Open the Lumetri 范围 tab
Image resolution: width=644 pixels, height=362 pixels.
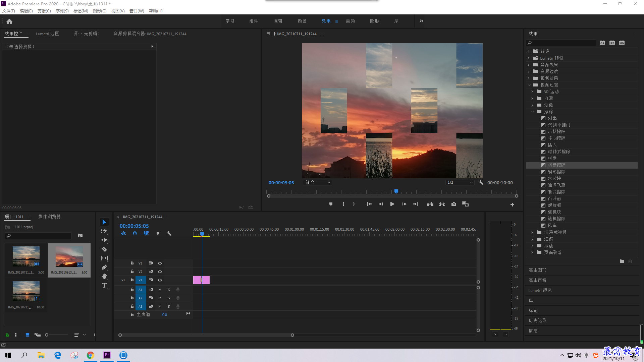[48, 34]
